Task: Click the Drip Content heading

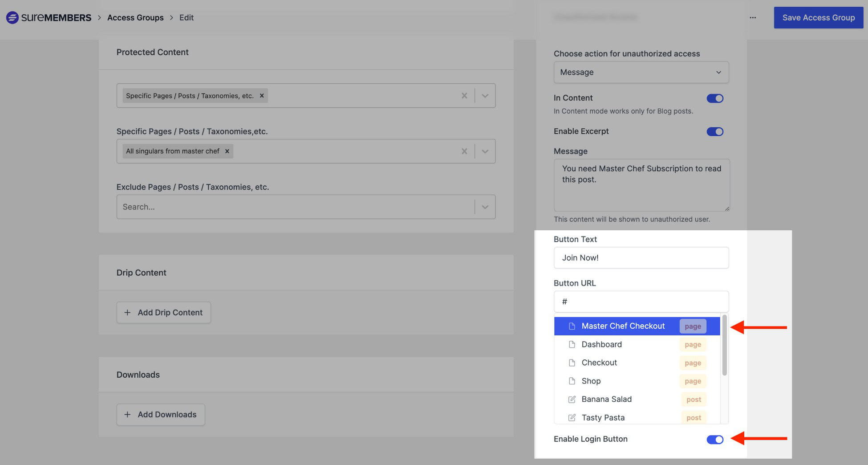Action: tap(141, 273)
